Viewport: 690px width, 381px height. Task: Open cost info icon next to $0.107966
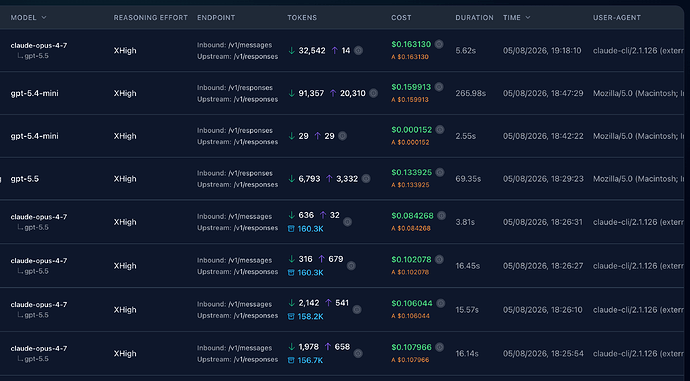(x=439, y=347)
